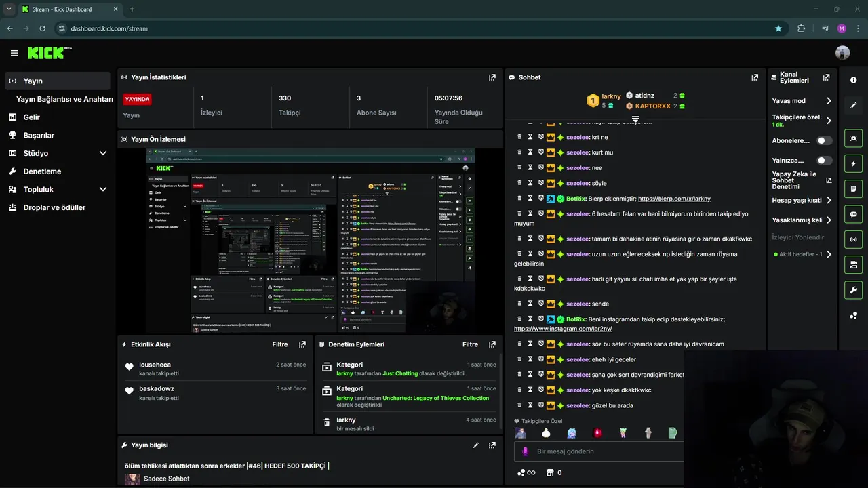Pop out the Denetim Eylemleri panel
The width and height of the screenshot is (868, 488).
tap(492, 344)
